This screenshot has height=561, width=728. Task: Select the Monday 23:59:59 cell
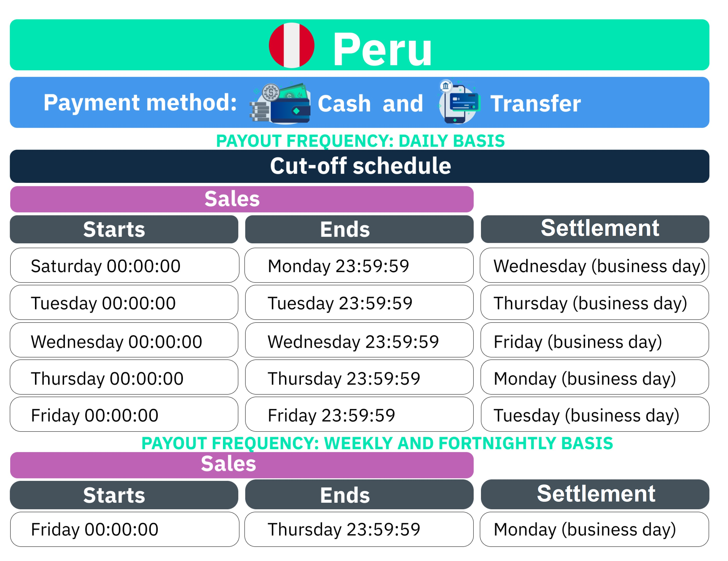pyautogui.click(x=359, y=265)
